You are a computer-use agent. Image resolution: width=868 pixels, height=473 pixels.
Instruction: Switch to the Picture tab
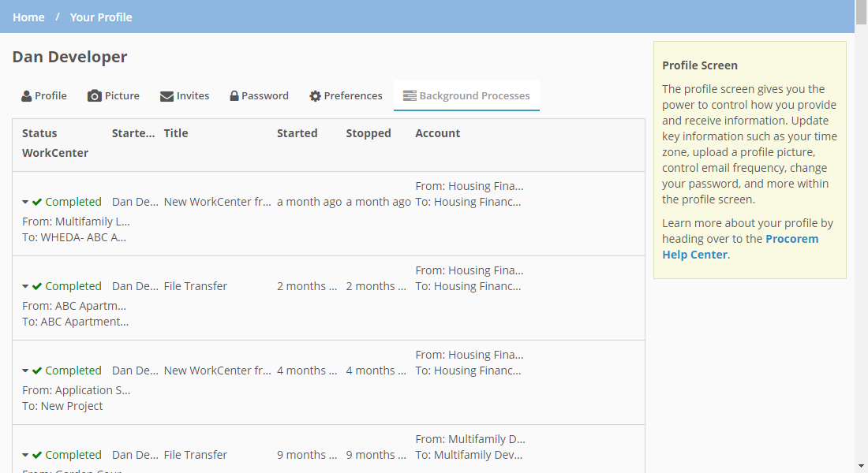click(114, 95)
